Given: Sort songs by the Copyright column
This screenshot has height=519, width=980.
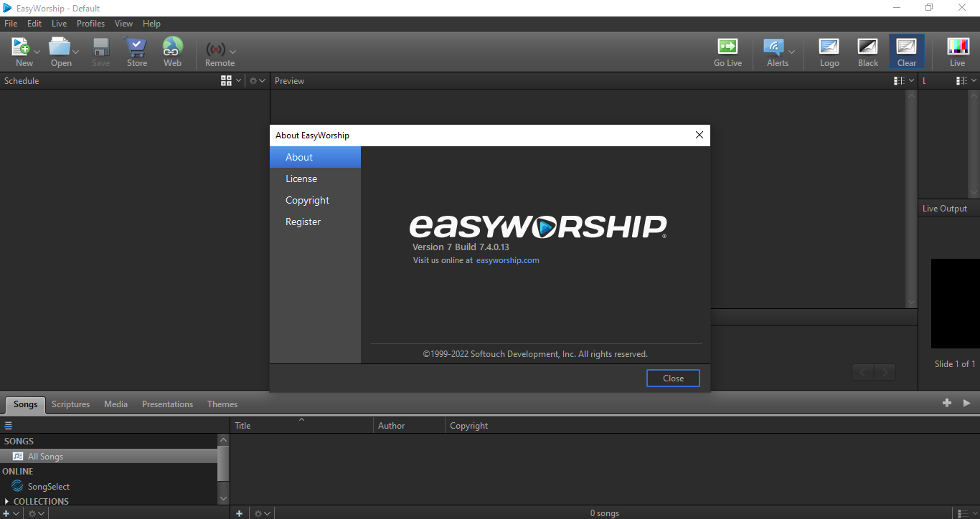Looking at the screenshot, I should click(468, 426).
